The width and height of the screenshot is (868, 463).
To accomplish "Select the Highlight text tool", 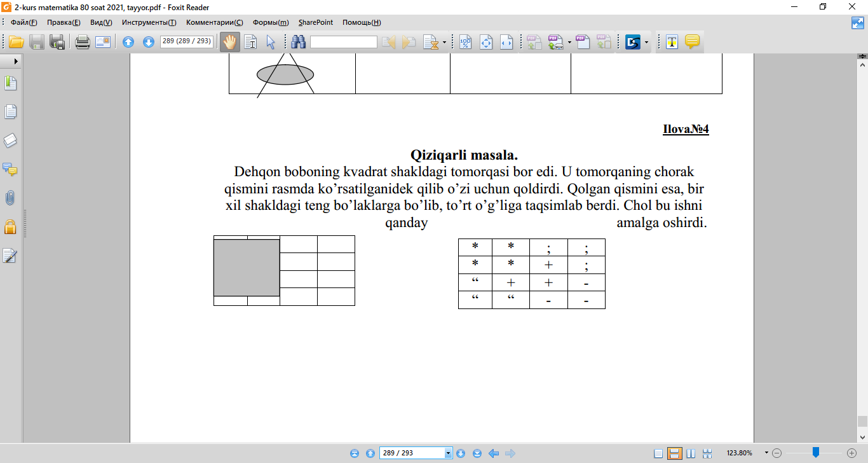I will [x=672, y=43].
